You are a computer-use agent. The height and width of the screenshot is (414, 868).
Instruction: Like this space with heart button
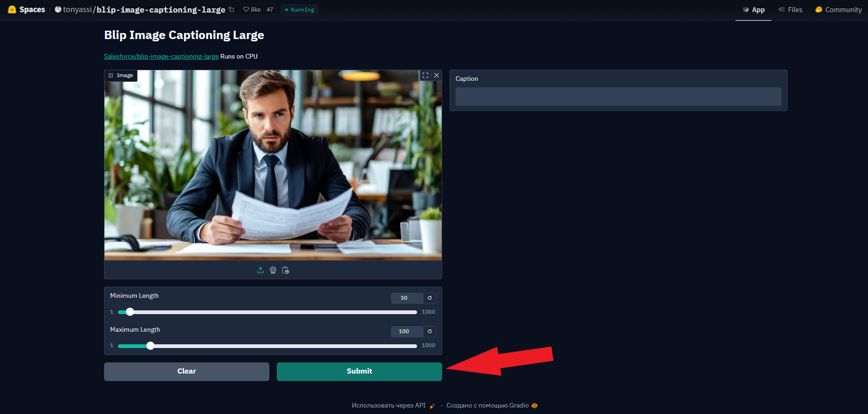tap(252, 9)
